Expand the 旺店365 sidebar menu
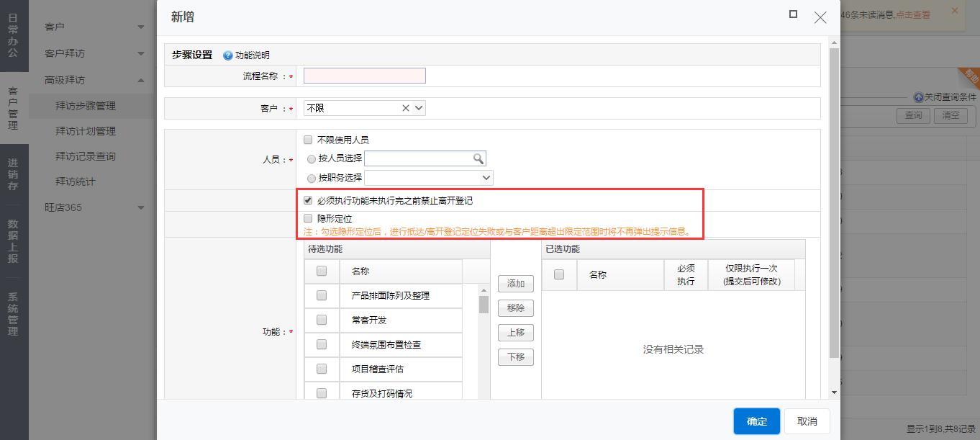Image resolution: width=980 pixels, height=440 pixels. click(141, 207)
